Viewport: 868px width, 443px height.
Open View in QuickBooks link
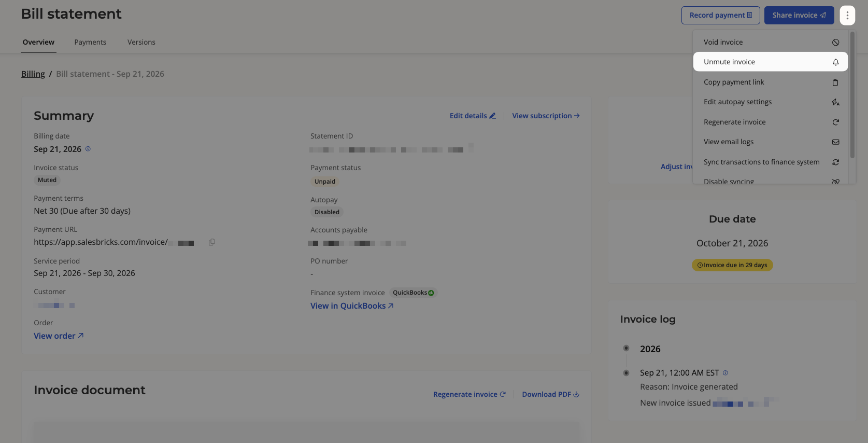tap(352, 306)
